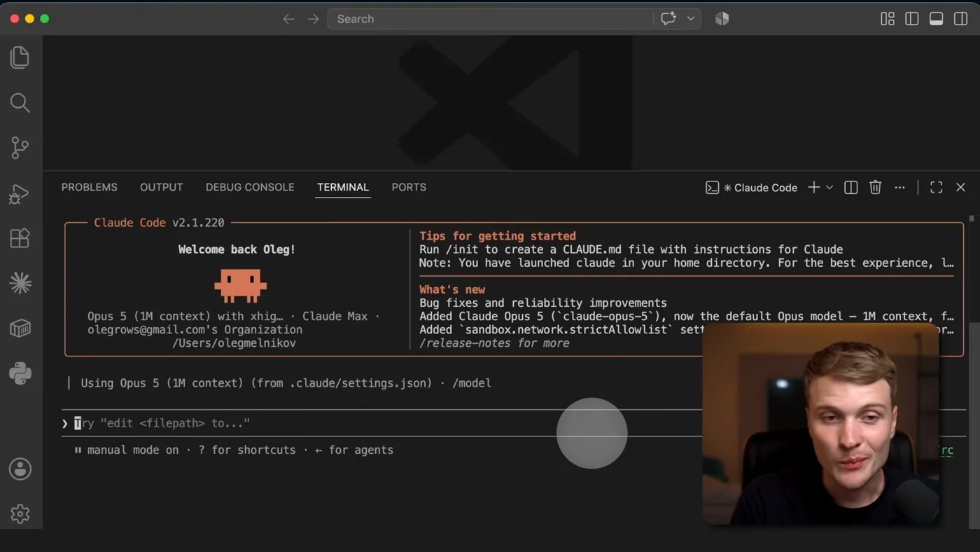The width and height of the screenshot is (980, 552).
Task: Open the Python extension view
Action: coord(20,373)
